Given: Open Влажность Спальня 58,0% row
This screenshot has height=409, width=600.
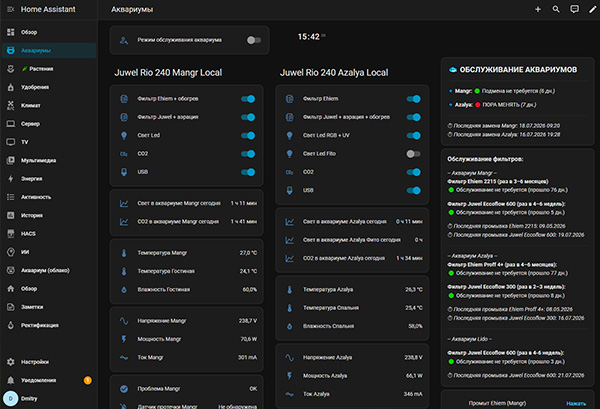Looking at the screenshot, I should click(x=352, y=326).
